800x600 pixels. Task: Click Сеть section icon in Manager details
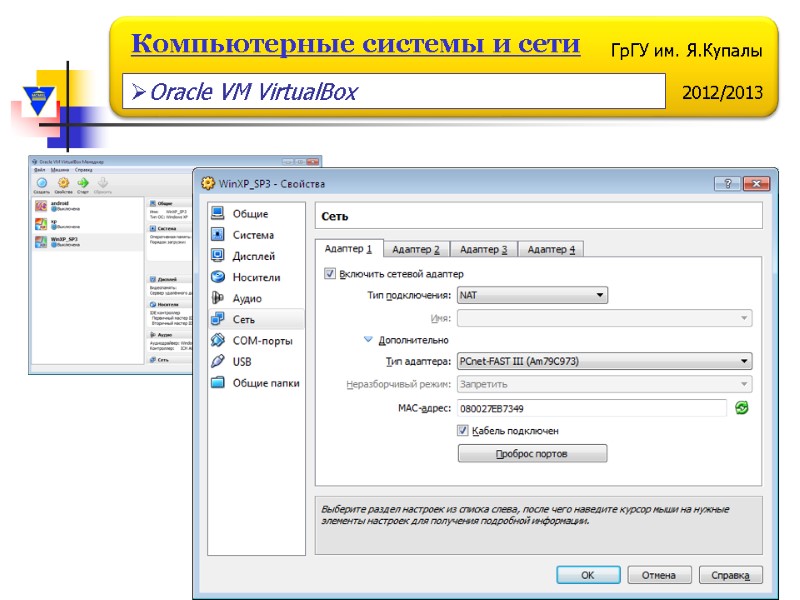[153, 360]
